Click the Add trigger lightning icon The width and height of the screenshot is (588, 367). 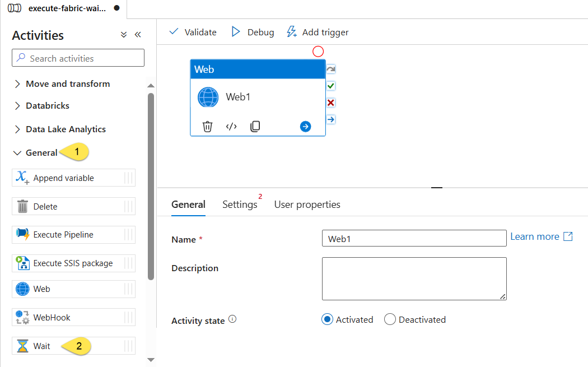[291, 31]
